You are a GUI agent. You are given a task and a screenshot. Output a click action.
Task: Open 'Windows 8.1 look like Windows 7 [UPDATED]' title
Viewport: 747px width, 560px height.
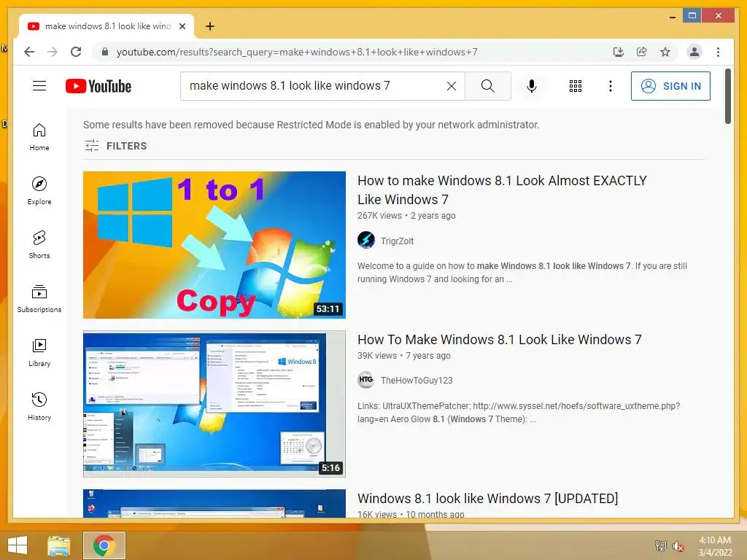pyautogui.click(x=488, y=498)
